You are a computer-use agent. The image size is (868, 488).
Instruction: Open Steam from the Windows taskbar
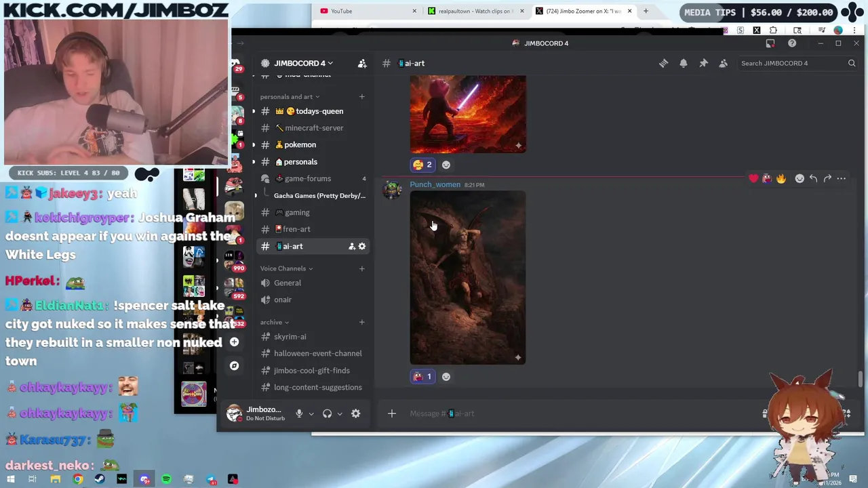[x=100, y=479]
